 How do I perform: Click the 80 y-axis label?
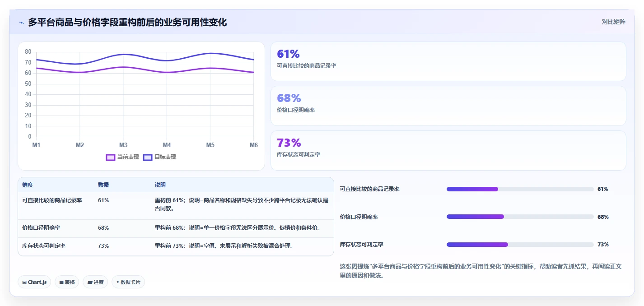[28, 52]
